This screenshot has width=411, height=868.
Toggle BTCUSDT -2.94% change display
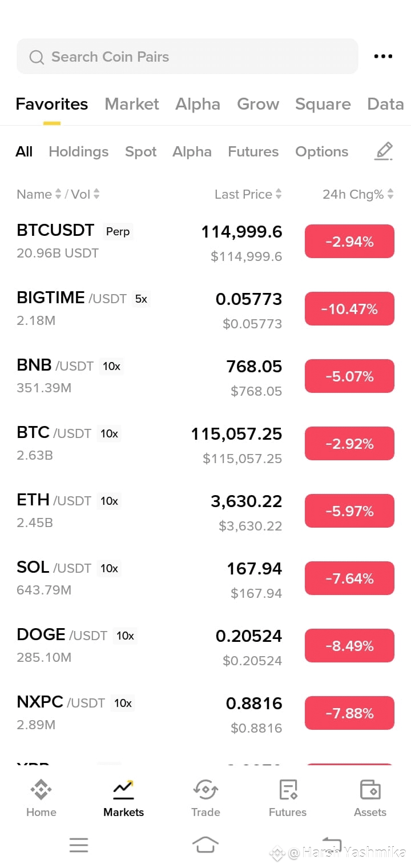(349, 242)
